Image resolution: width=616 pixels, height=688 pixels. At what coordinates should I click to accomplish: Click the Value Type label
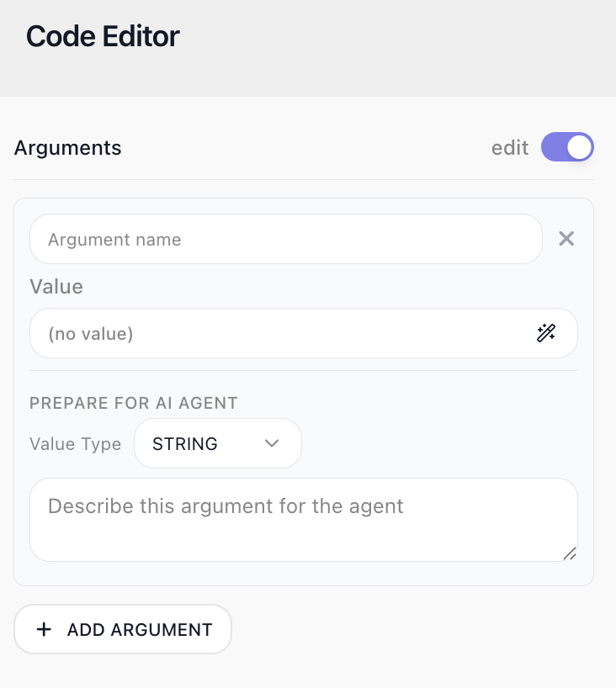(x=75, y=444)
